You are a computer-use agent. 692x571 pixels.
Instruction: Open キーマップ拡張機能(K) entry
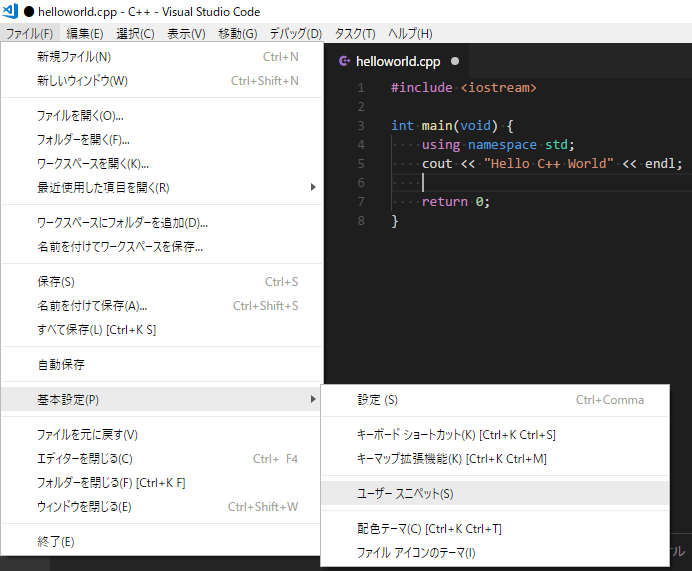[x=495, y=459]
